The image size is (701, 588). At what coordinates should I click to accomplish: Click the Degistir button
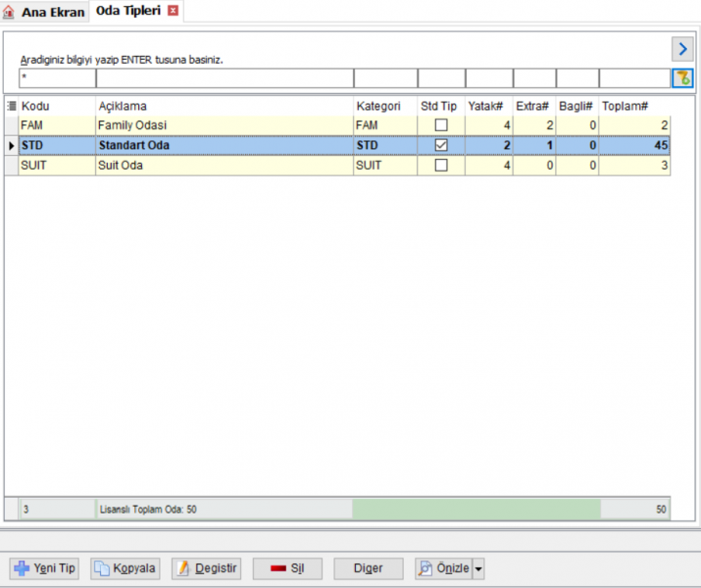pos(207,568)
